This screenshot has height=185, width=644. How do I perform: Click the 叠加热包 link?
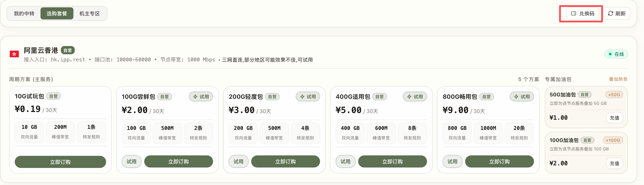point(618,79)
